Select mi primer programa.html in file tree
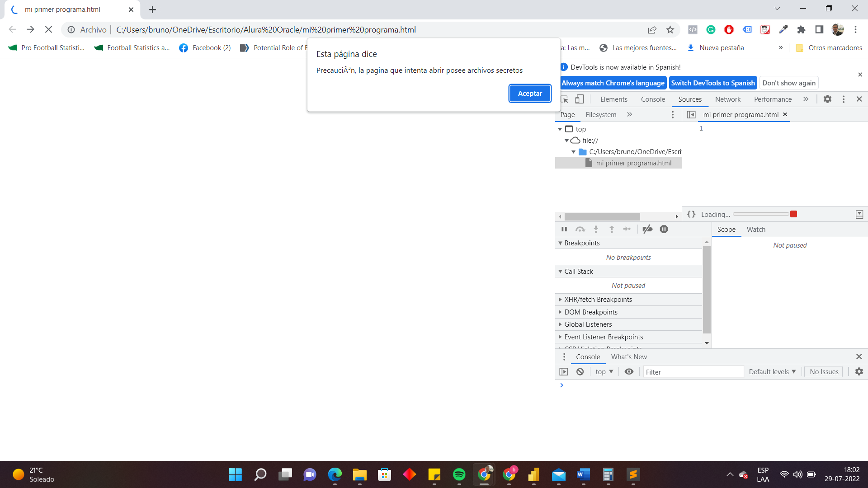Screen dimensions: 868x488 633,163
